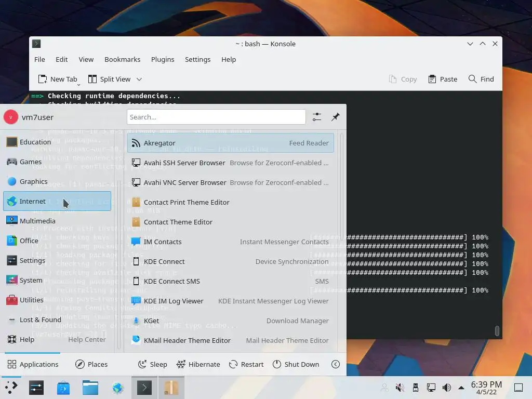Viewport: 532px width, 399px height.
Task: Open Contact Print Theme Editor
Action: pos(230,202)
